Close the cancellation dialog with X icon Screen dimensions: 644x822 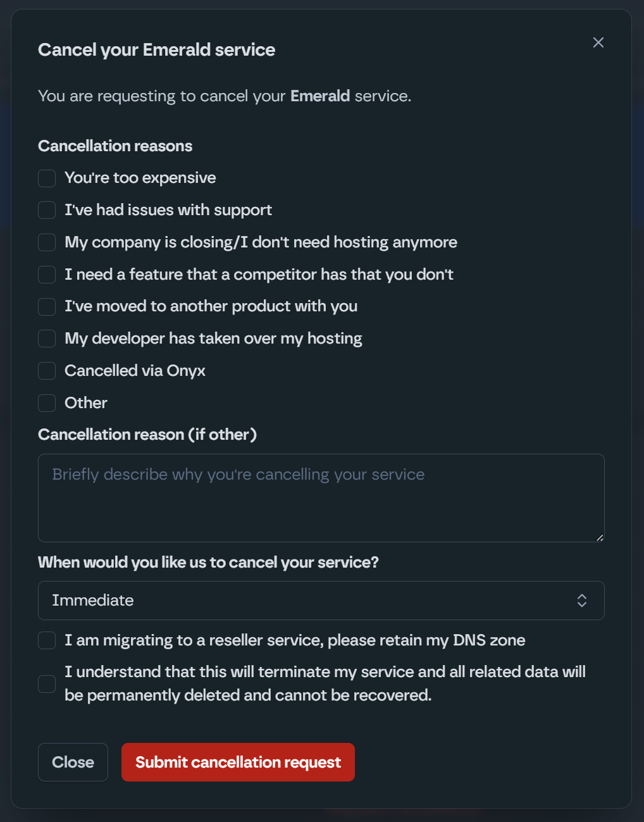click(598, 42)
